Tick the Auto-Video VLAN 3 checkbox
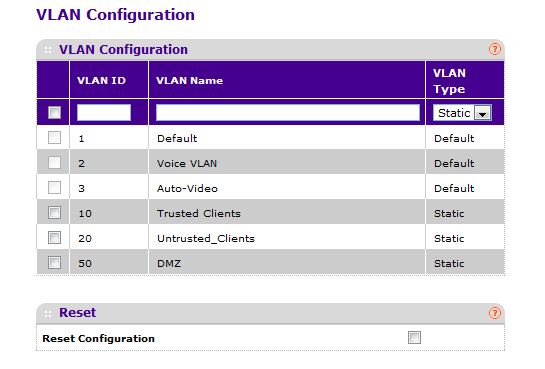The height and width of the screenshot is (369, 545). [x=54, y=187]
